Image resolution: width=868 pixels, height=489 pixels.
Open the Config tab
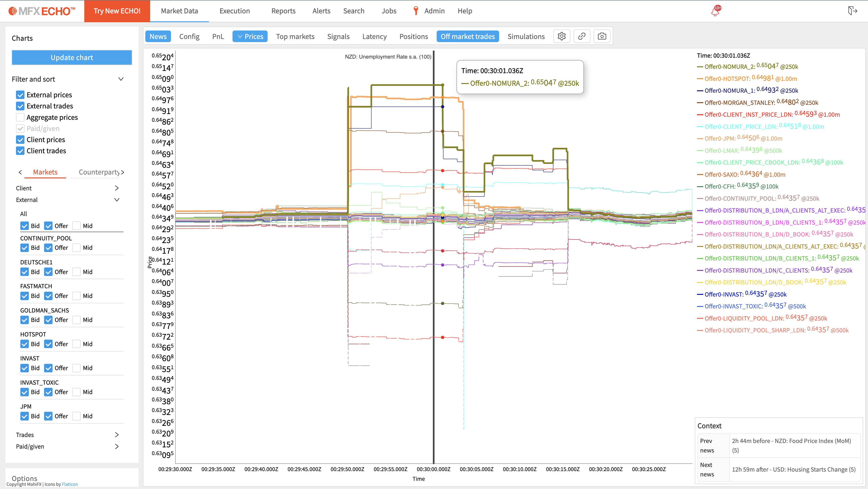[x=189, y=36]
